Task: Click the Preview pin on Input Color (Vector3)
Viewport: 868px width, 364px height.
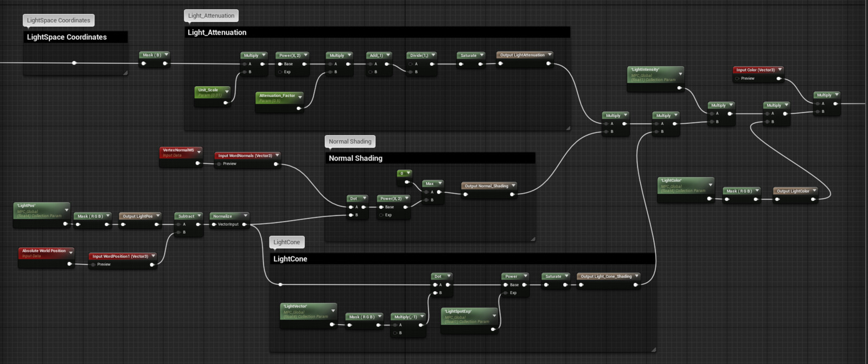Action: tap(737, 79)
